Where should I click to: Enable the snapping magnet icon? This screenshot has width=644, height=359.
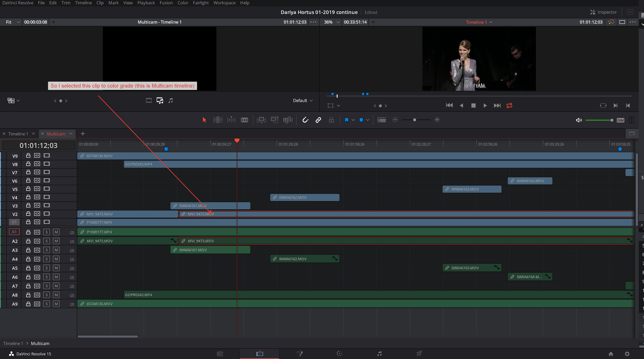(305, 120)
